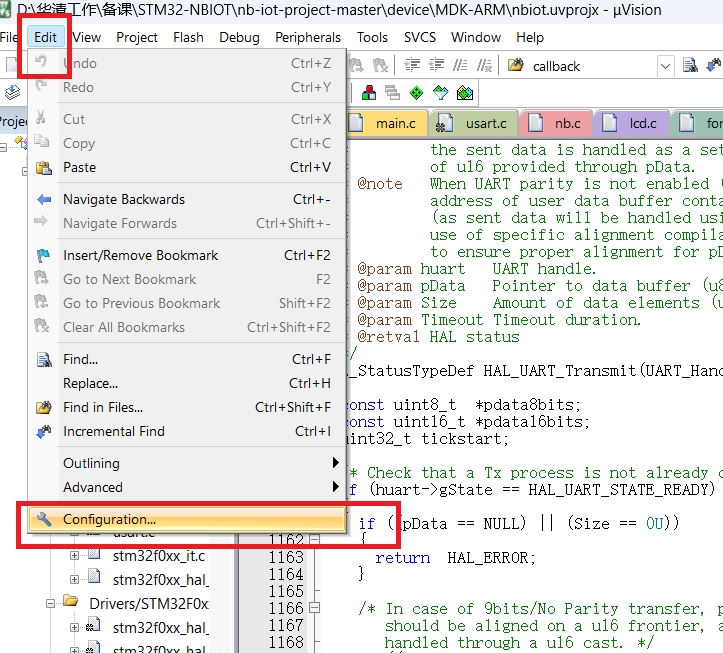Switch to the usart.c tab

click(x=485, y=124)
